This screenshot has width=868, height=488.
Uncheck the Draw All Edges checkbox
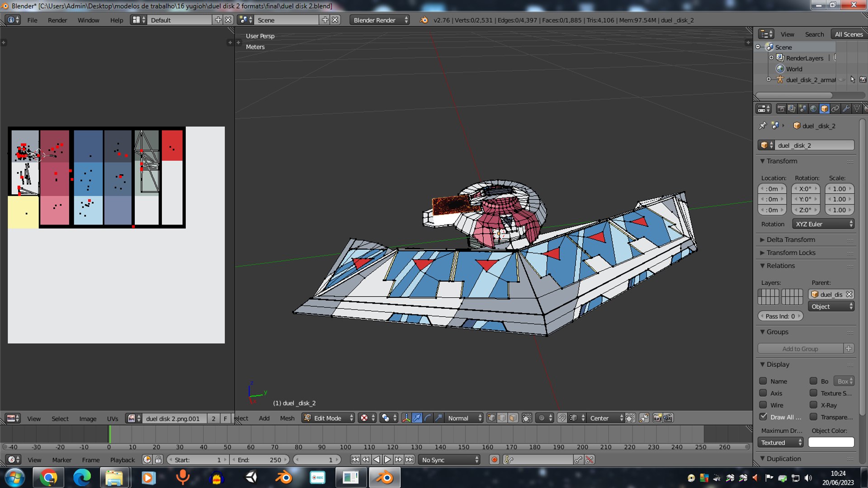(763, 417)
